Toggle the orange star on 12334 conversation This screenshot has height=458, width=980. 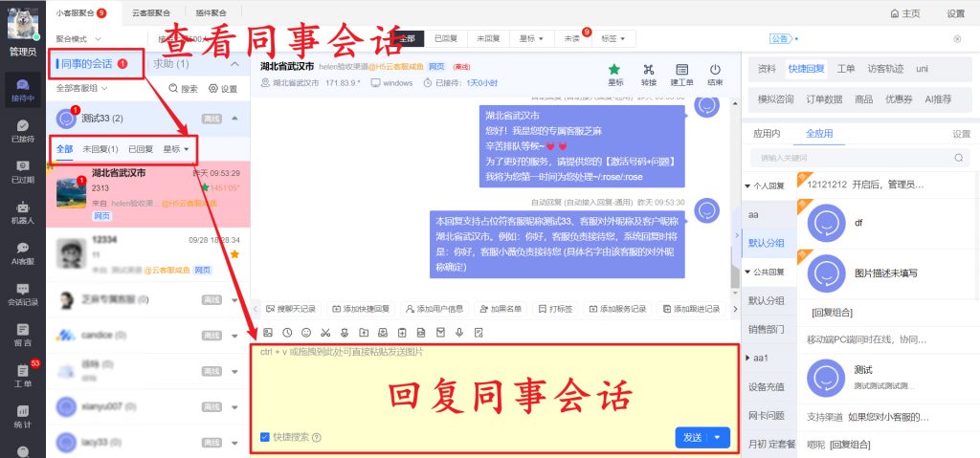coord(234,253)
